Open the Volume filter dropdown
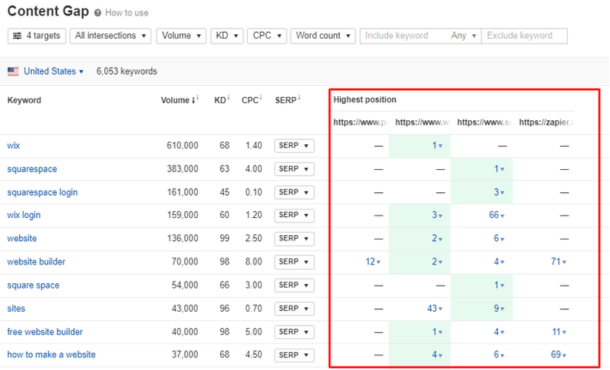The image size is (610, 370). click(x=181, y=36)
